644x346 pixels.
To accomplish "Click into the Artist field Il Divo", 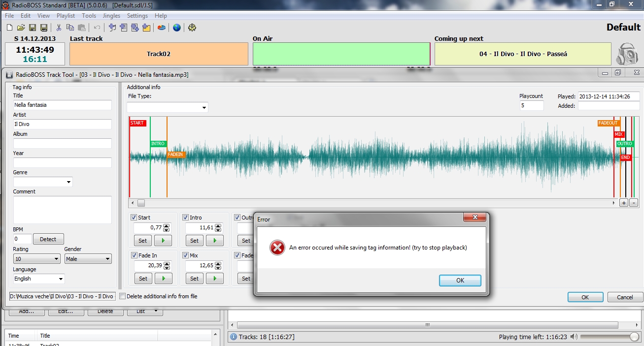I will [x=63, y=124].
